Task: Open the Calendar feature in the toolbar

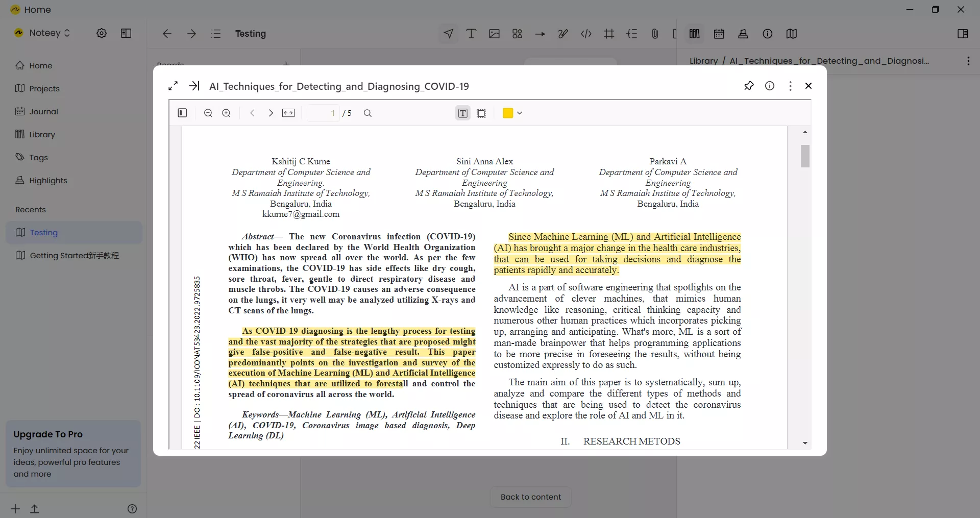Action: coord(719,34)
